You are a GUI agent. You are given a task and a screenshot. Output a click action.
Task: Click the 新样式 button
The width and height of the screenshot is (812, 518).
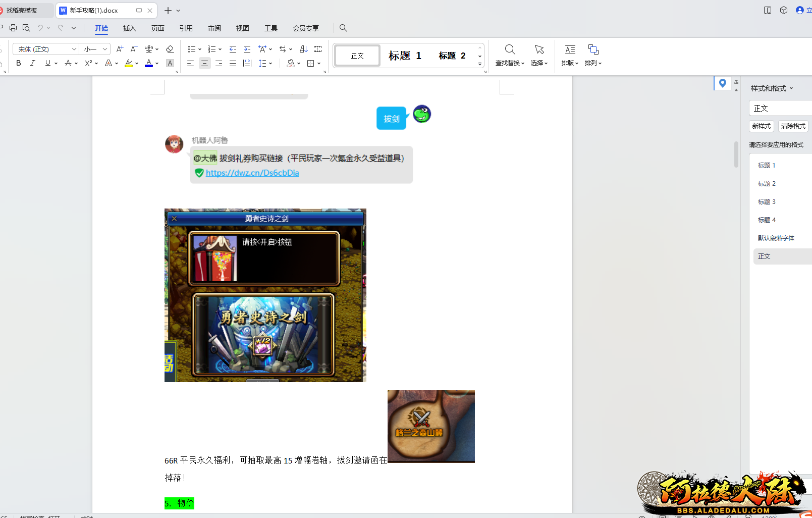tap(761, 126)
